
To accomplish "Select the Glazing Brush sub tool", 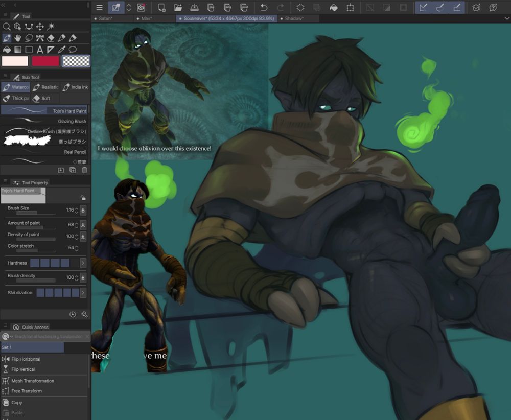I will (x=44, y=121).
